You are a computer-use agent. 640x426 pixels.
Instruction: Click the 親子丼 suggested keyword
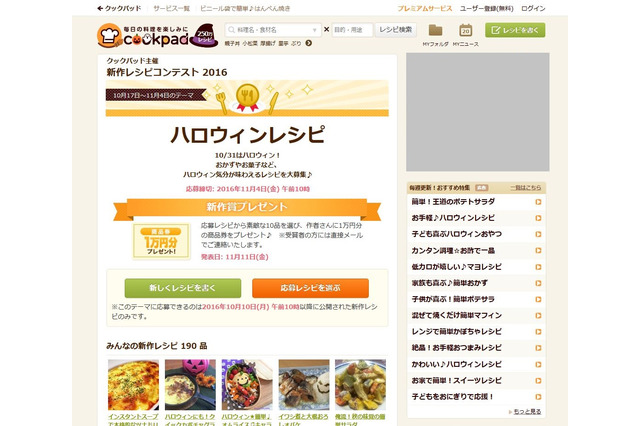[232, 43]
